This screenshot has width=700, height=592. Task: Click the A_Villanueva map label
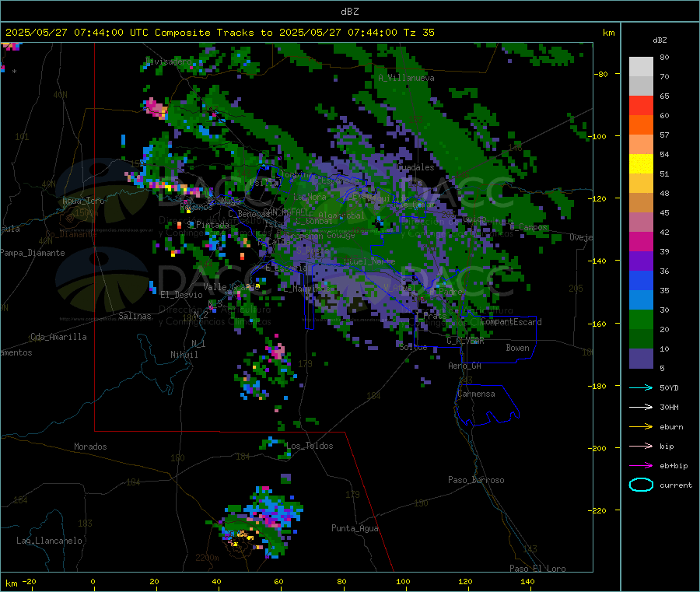point(406,78)
